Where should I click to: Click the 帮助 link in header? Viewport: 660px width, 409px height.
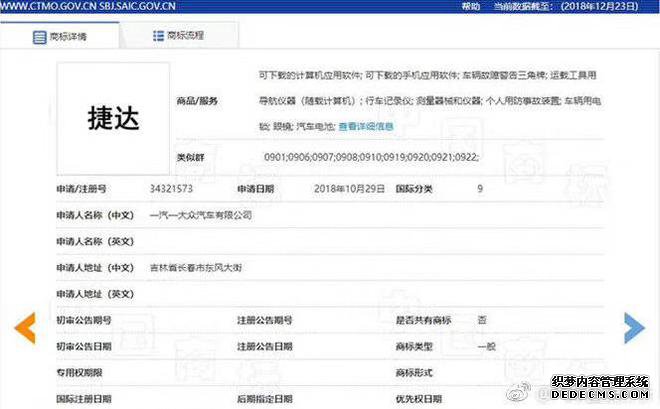[471, 6]
